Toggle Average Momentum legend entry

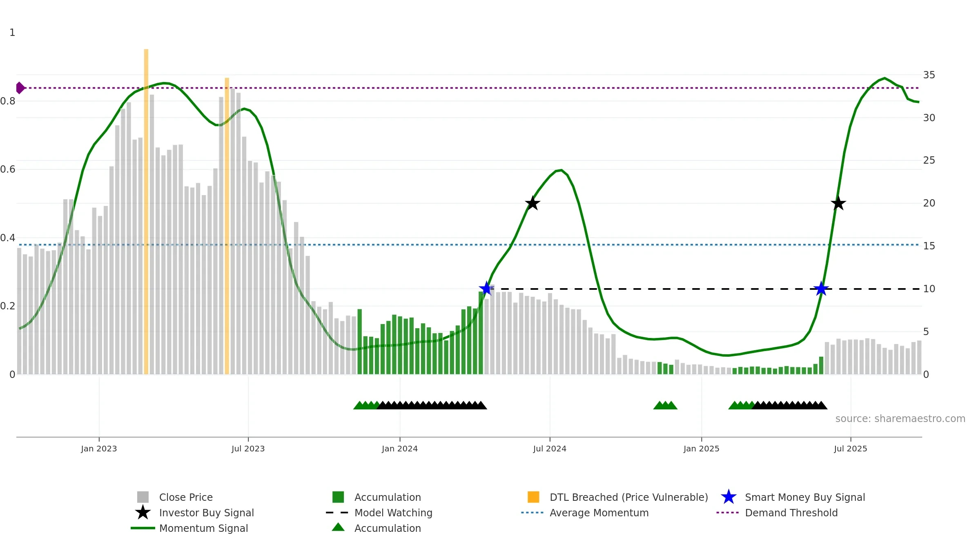click(x=599, y=513)
